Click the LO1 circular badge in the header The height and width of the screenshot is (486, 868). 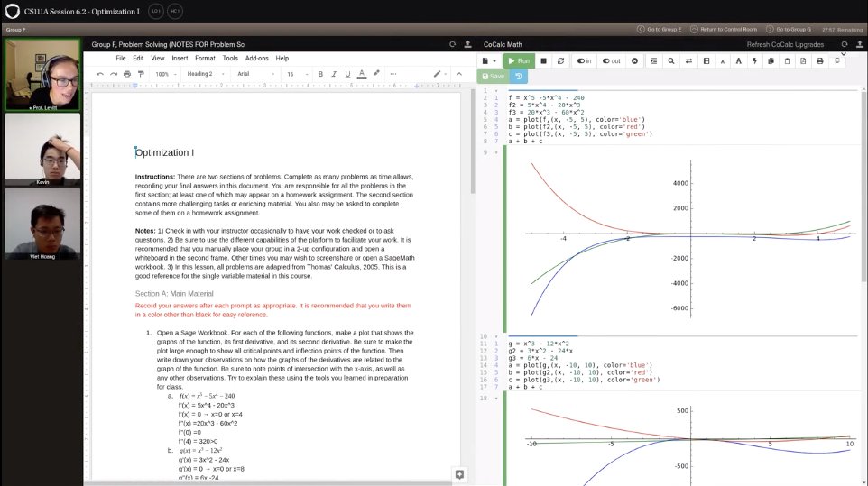(x=156, y=11)
